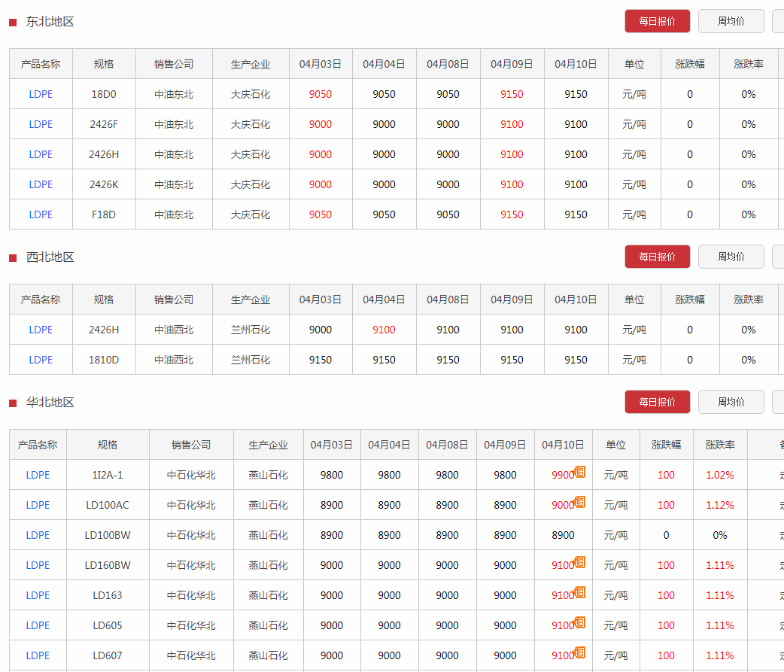The width and height of the screenshot is (784, 672).
Task: Click 中油西北 cell in 1810D row
Action: (x=174, y=360)
